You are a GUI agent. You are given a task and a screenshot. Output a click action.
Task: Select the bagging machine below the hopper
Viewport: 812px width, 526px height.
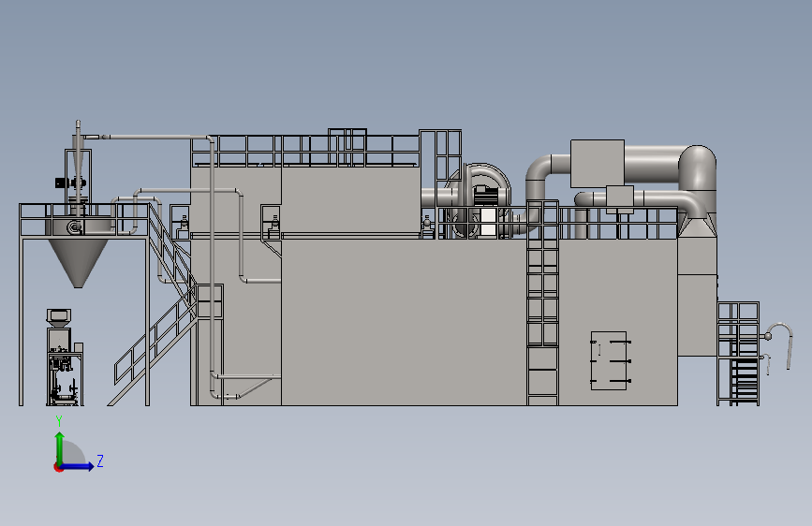pos(65,358)
